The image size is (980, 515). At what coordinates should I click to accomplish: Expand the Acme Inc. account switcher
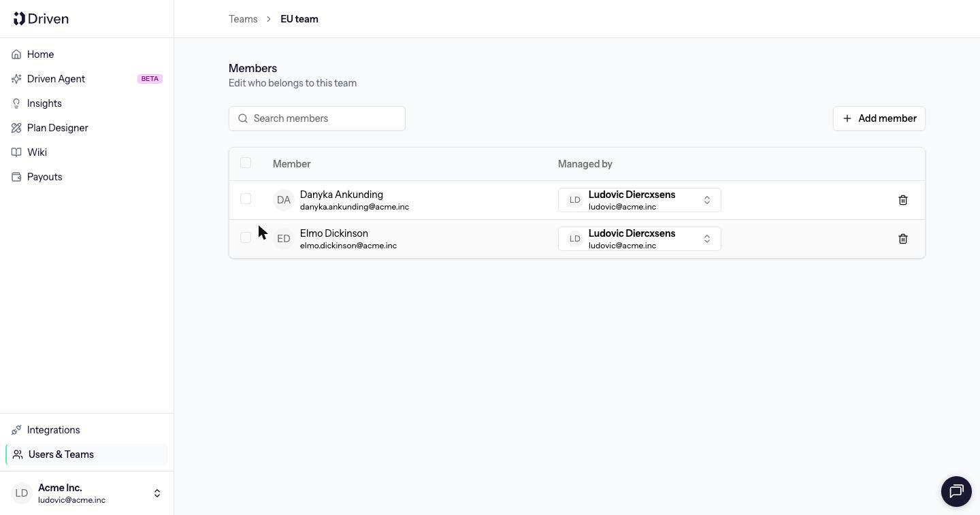87,493
